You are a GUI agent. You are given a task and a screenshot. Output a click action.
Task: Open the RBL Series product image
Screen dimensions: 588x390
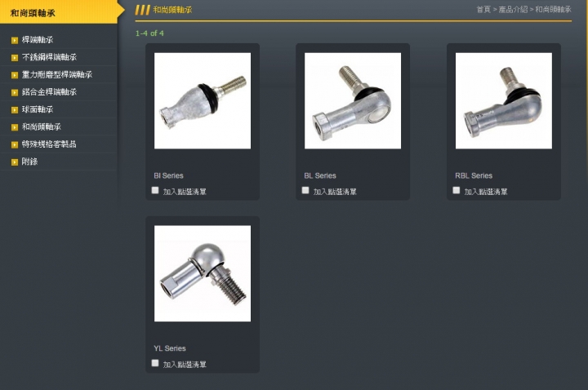(504, 101)
